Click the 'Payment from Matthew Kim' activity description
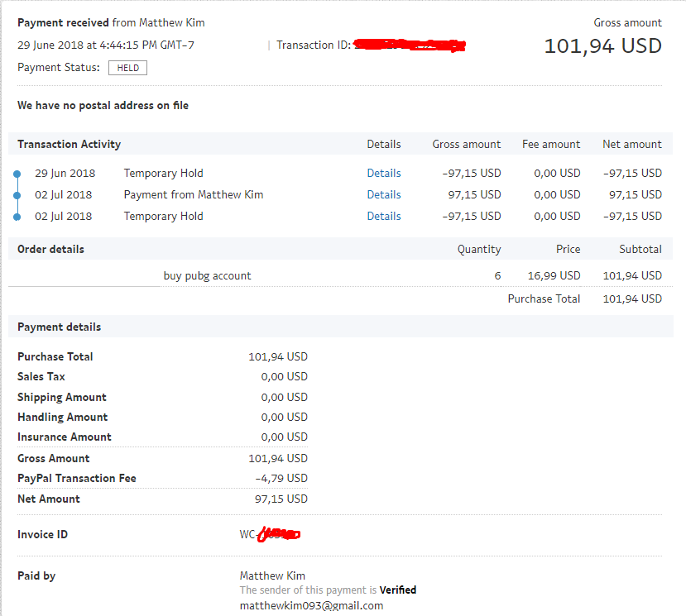The image size is (686, 616). point(194,194)
